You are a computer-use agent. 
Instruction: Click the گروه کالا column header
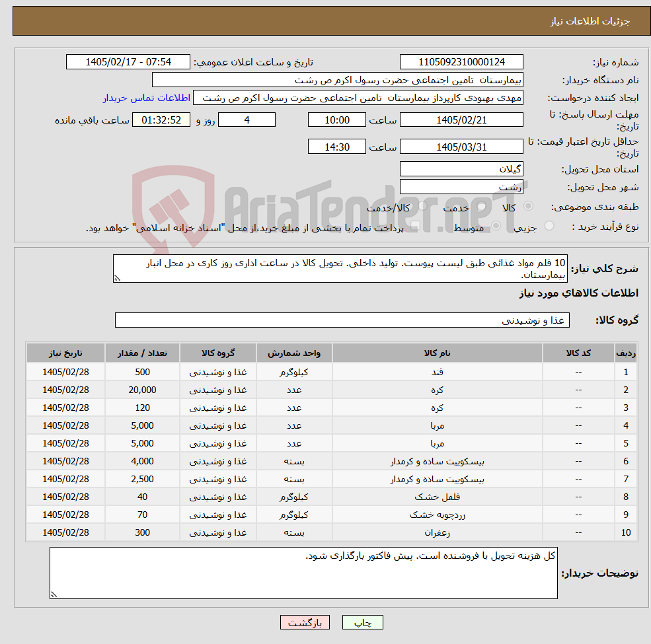coord(218,353)
